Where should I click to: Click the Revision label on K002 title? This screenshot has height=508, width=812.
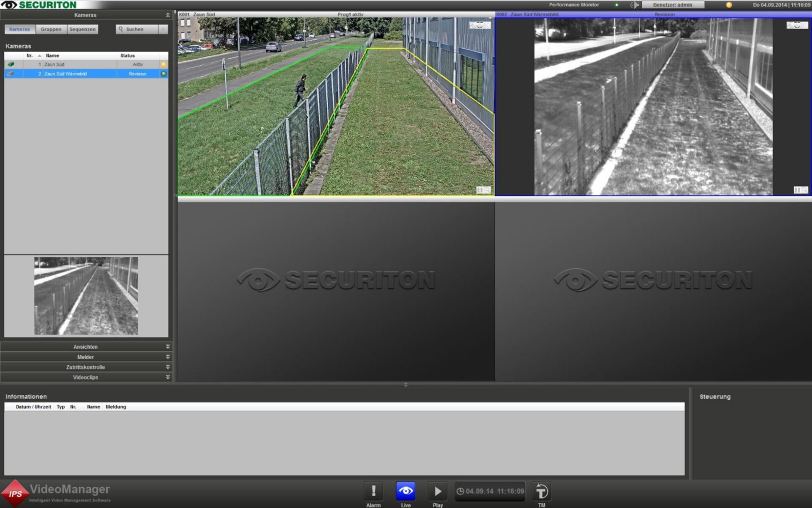(x=665, y=14)
